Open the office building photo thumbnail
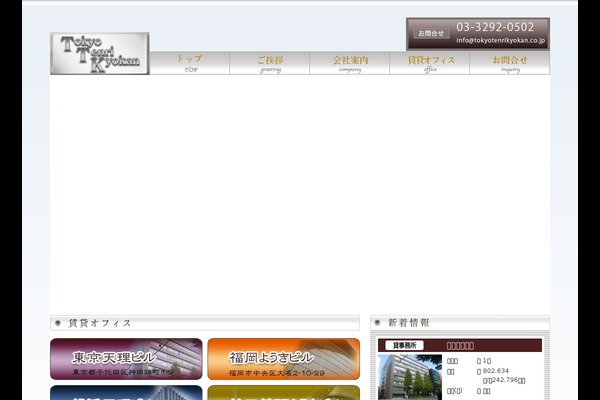The image size is (600, 400). click(410, 377)
